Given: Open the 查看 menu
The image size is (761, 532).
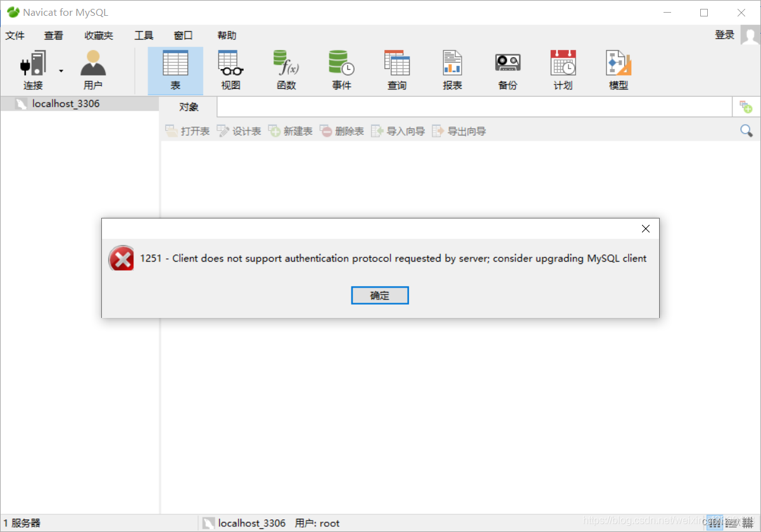Looking at the screenshot, I should (54, 35).
